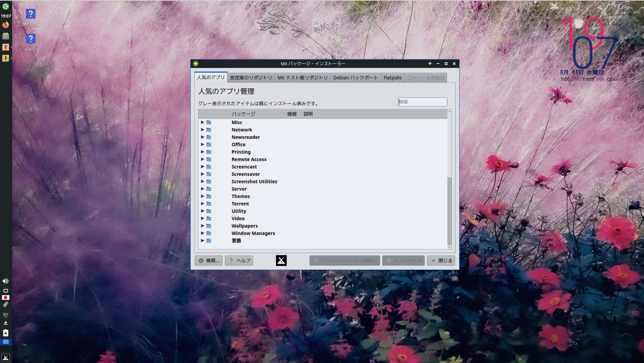The image size is (644, 363).
Task: Click the package installer taskbar icon with green plus
Action: [x=6, y=58]
